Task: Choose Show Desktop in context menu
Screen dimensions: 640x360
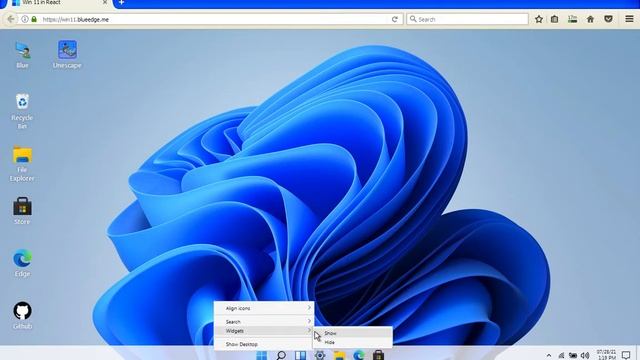Action: (x=264, y=344)
